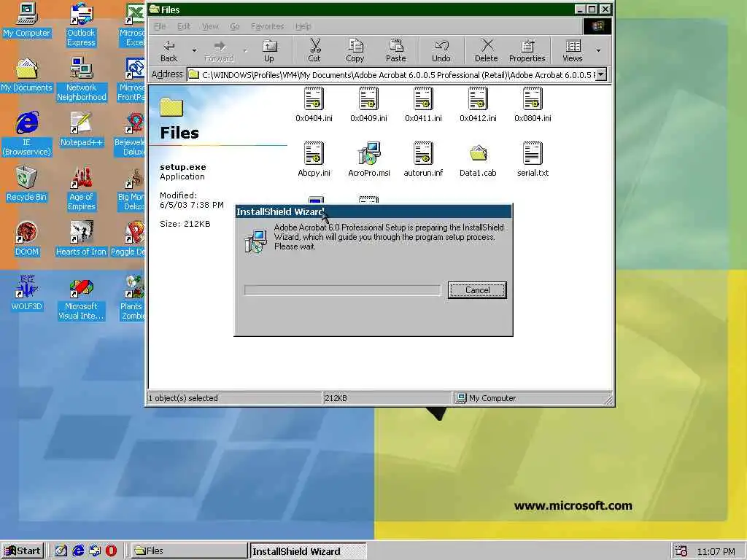Cancel the InstallShield Wizard setup
This screenshot has height=560, width=747.
[x=477, y=290]
